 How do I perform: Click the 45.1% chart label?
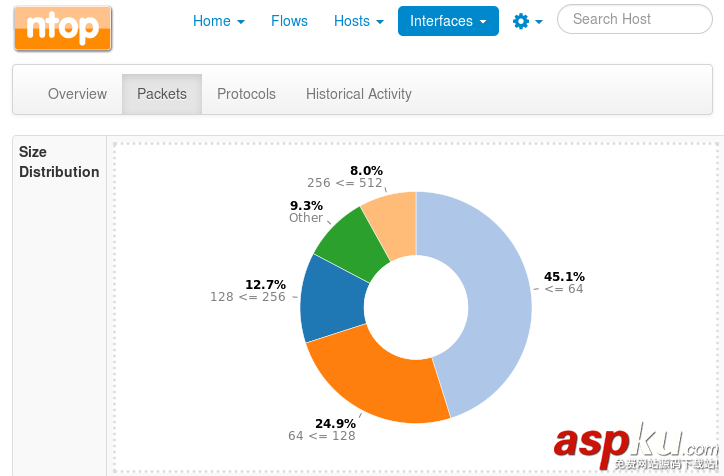pyautogui.click(x=564, y=277)
